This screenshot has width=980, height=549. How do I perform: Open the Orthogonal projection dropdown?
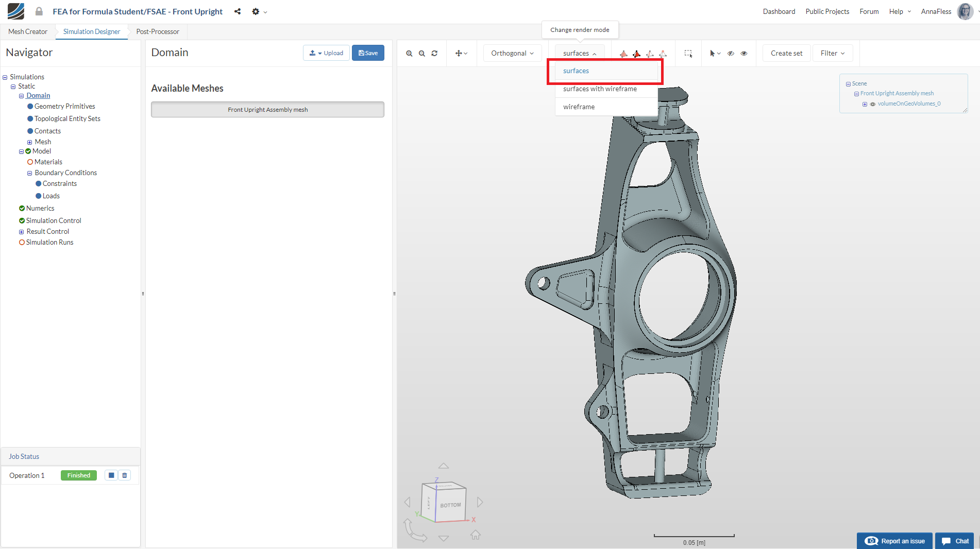point(512,53)
